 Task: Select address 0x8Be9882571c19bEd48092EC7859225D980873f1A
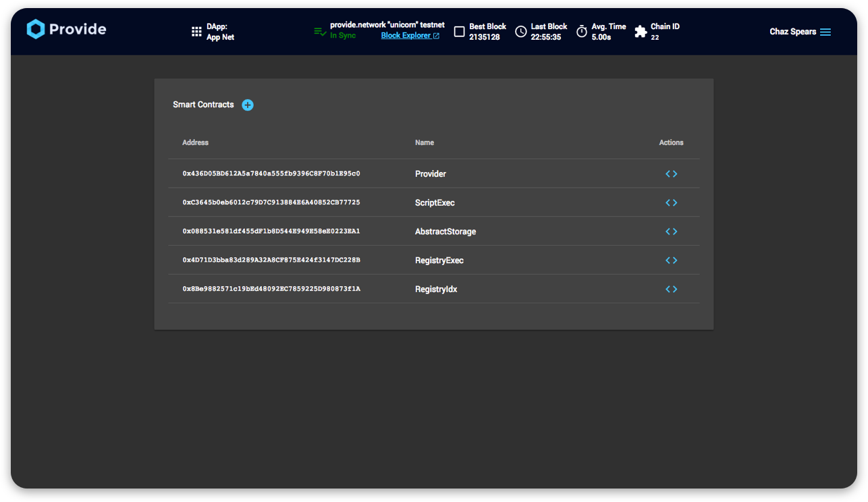pyautogui.click(x=271, y=289)
